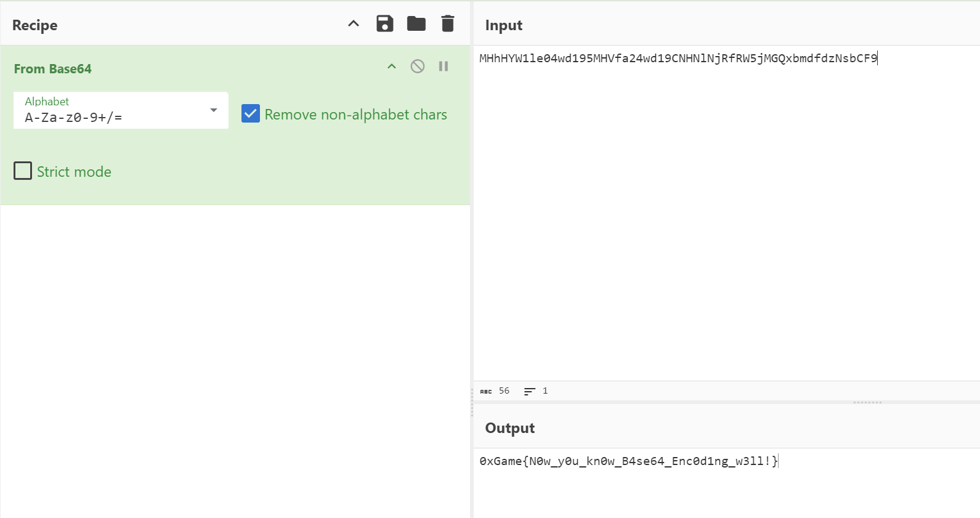
Task: Click the Input panel heading
Action: tap(503, 25)
